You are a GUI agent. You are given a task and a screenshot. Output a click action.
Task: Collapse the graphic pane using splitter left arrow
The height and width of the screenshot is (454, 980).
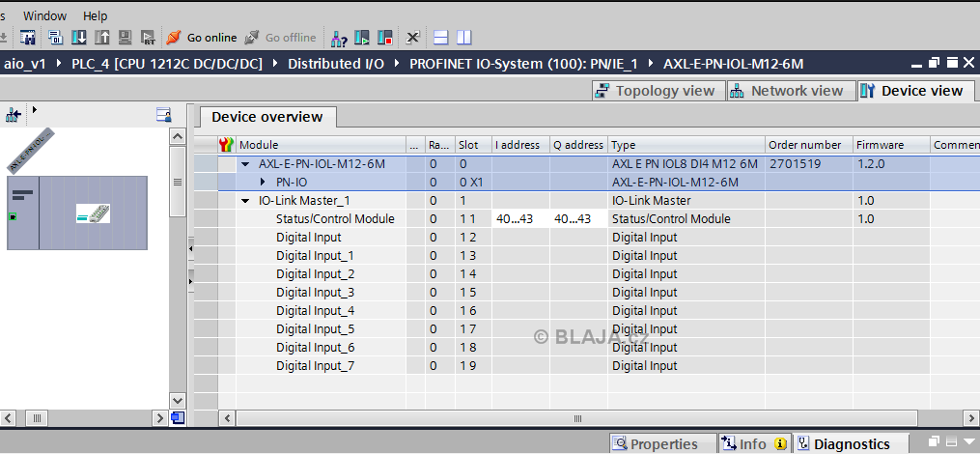190,249
